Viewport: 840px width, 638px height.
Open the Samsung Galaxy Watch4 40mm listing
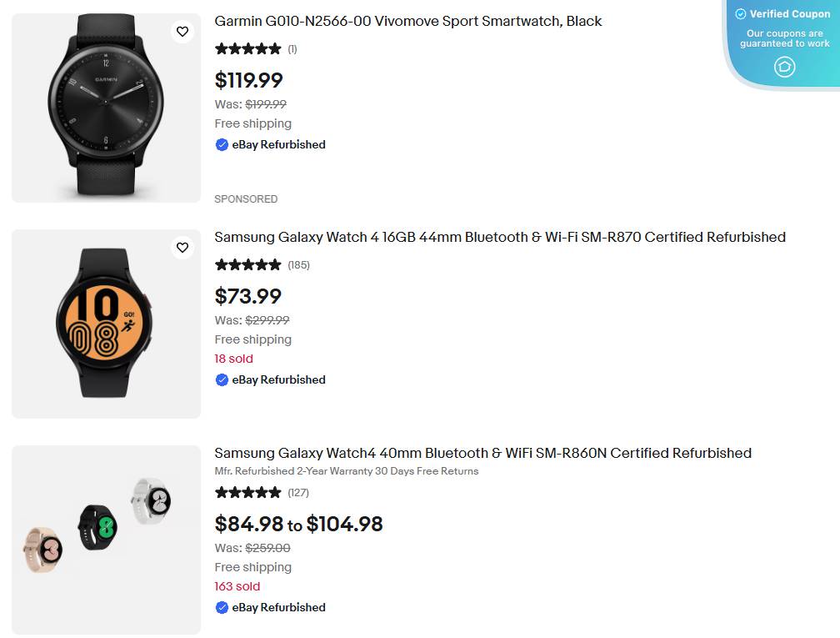pos(482,453)
